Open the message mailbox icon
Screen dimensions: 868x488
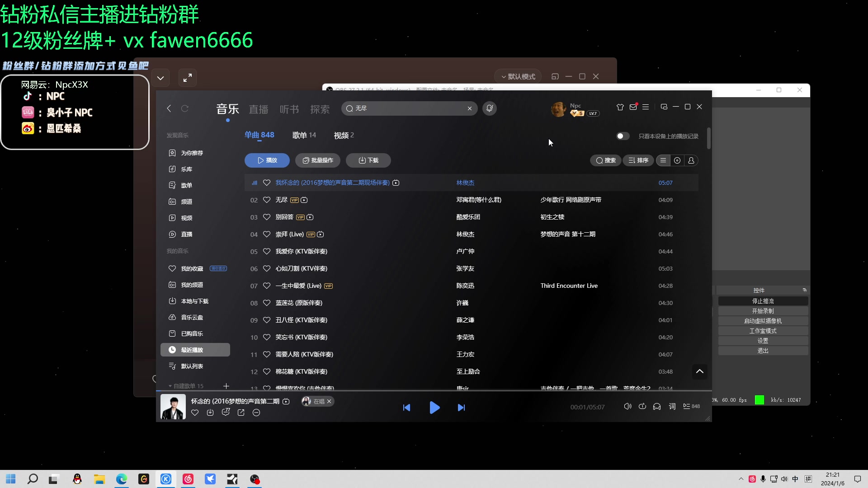point(633,107)
